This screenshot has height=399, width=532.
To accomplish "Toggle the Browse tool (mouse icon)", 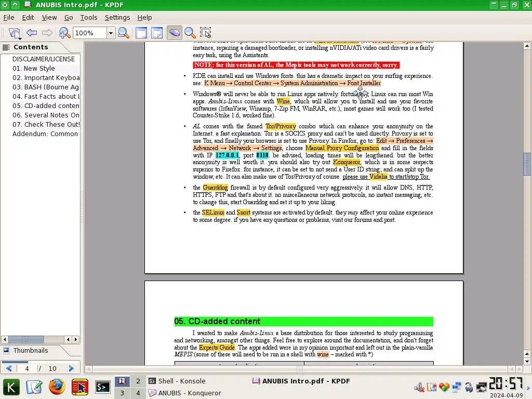I will (x=175, y=33).
